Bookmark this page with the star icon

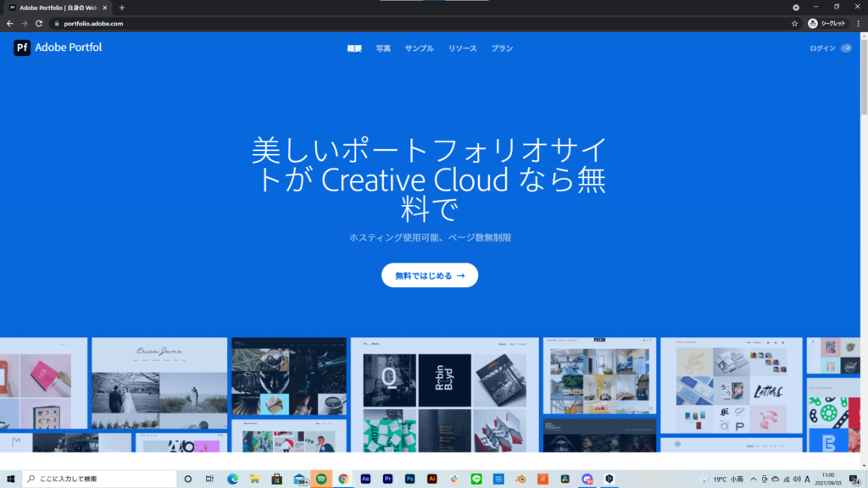[x=794, y=24]
